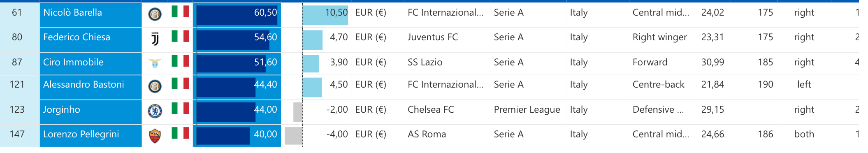The width and height of the screenshot is (868, 153).
Task: Click the Italian flag in Ciro Immobile's row
Action: coord(180,61)
